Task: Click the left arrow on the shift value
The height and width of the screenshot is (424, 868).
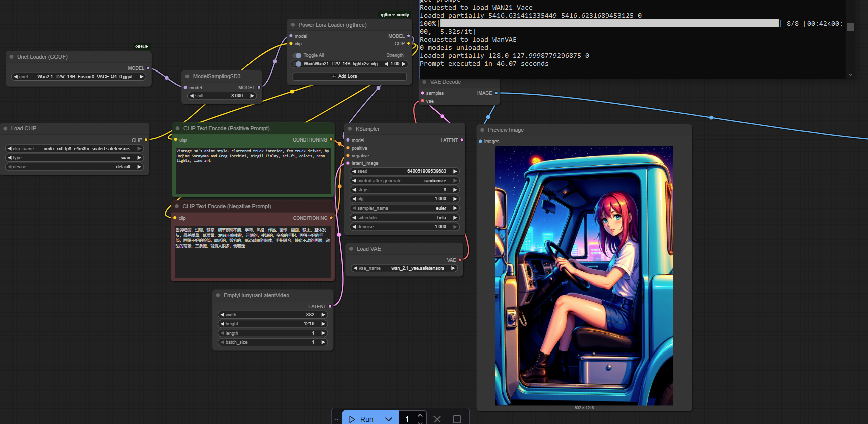Action: [192, 96]
